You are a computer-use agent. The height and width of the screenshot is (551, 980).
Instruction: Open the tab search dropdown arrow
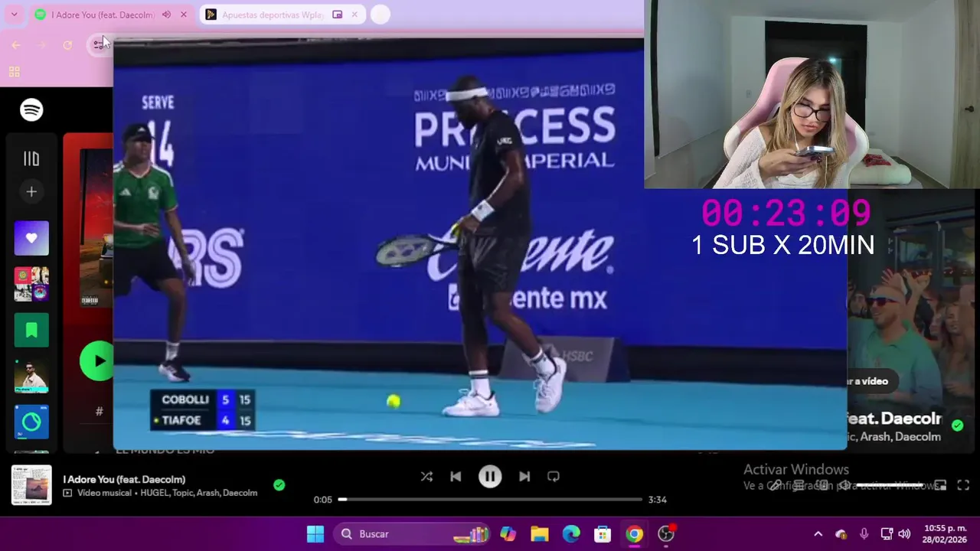pyautogui.click(x=14, y=15)
